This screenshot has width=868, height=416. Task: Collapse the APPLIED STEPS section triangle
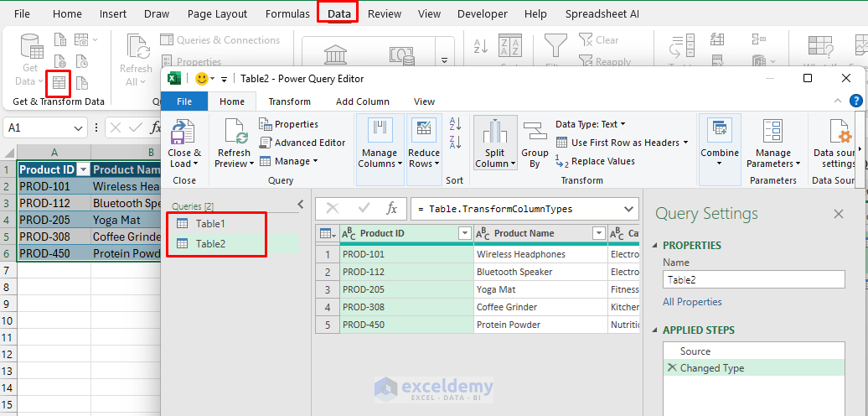656,330
